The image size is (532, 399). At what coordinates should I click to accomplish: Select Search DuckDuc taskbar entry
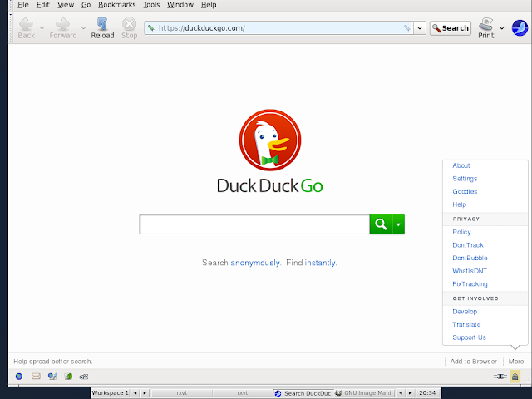(303, 393)
